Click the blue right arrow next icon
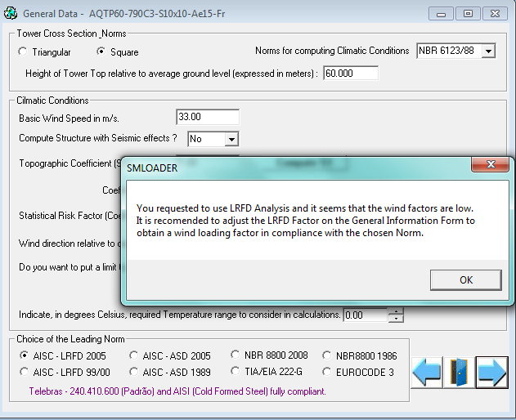516x420 pixels. pyautogui.click(x=491, y=372)
